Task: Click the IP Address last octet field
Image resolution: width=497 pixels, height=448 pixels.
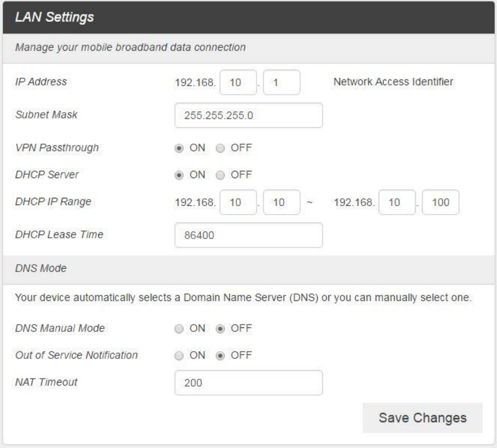Action: [x=282, y=82]
